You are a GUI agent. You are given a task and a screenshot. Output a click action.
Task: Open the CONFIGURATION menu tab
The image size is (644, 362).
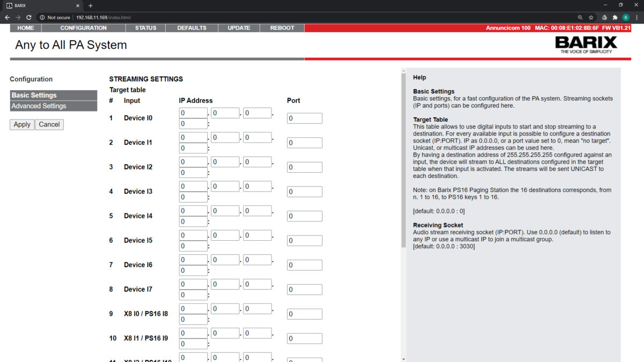pos(83,28)
